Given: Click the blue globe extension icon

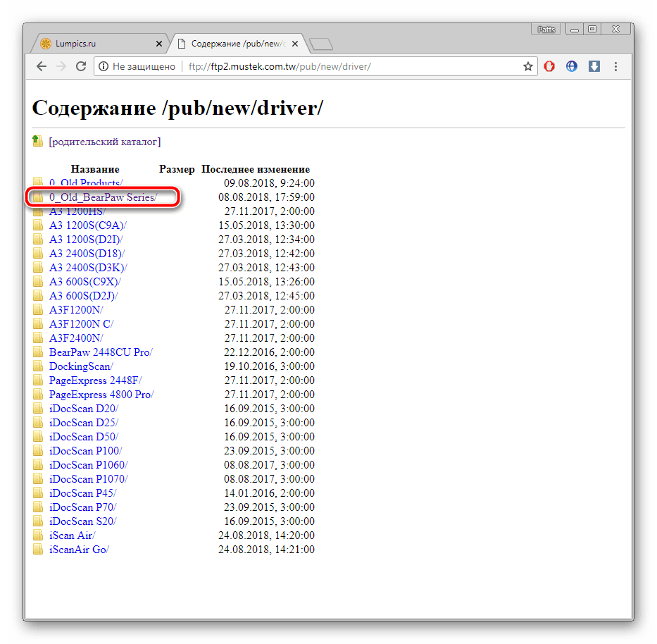Looking at the screenshot, I should click(x=572, y=66).
